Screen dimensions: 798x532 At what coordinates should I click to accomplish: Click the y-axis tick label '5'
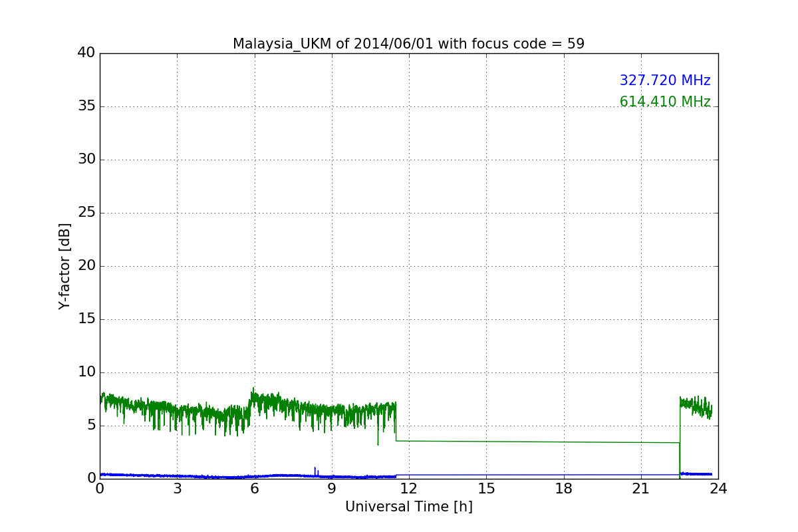coord(91,426)
